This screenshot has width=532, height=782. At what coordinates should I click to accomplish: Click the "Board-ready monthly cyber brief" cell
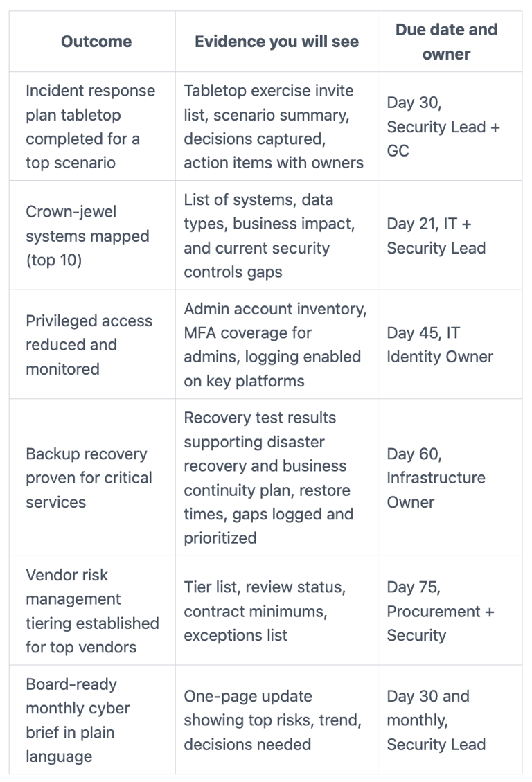click(x=71, y=720)
